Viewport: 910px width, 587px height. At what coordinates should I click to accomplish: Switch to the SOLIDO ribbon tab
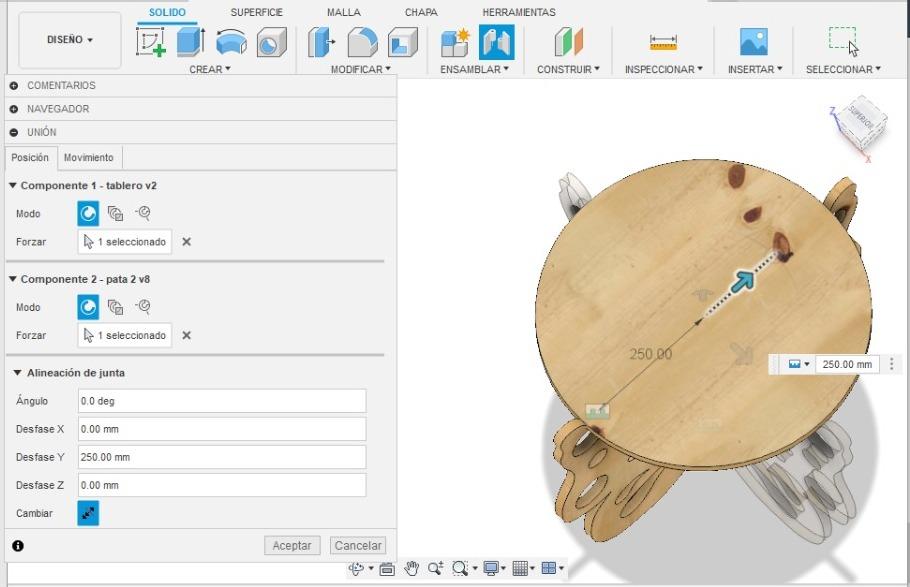pyautogui.click(x=167, y=12)
